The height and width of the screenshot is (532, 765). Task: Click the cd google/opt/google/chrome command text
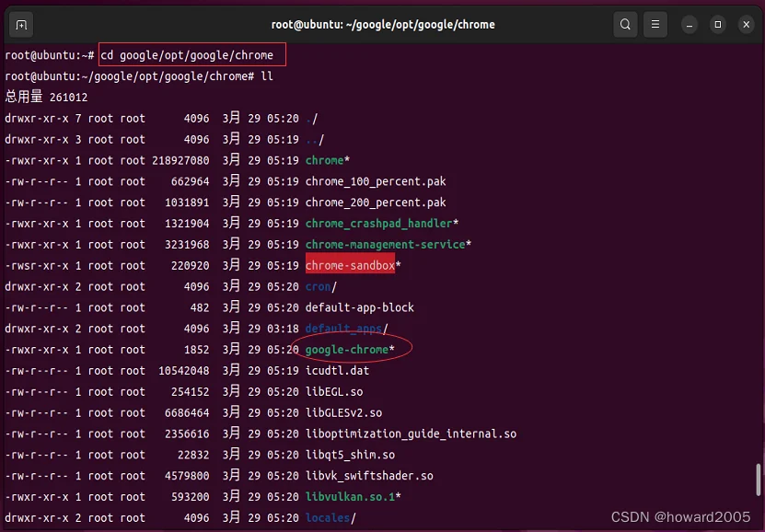pos(187,55)
